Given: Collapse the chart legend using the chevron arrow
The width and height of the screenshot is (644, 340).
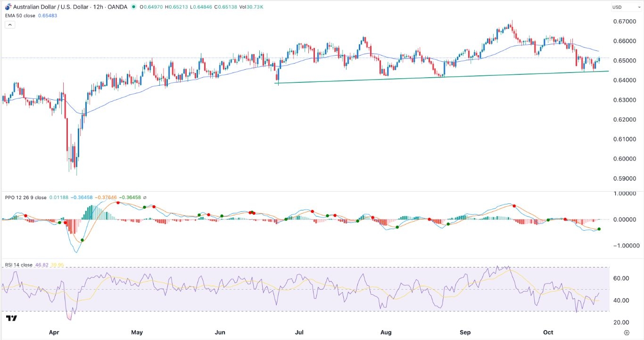Looking at the screenshot, I should coord(10,24).
